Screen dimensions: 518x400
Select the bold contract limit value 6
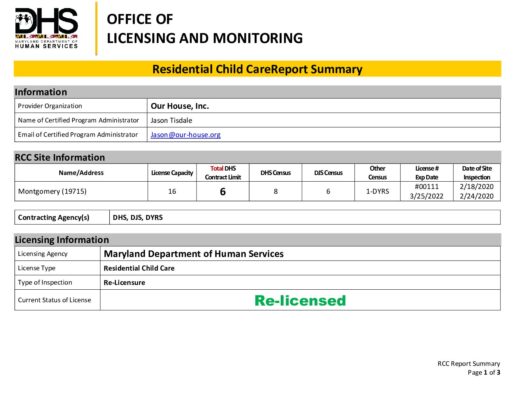223,192
